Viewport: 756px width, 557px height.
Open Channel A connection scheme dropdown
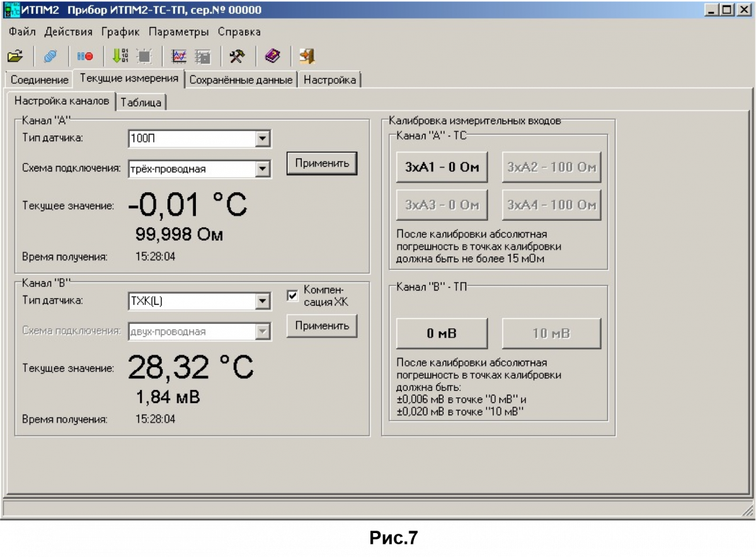pos(263,169)
